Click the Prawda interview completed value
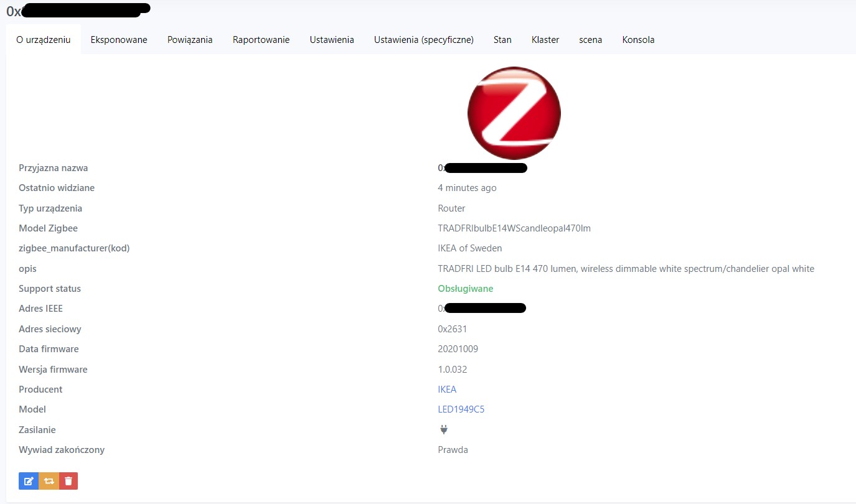856x504 pixels. tap(453, 450)
